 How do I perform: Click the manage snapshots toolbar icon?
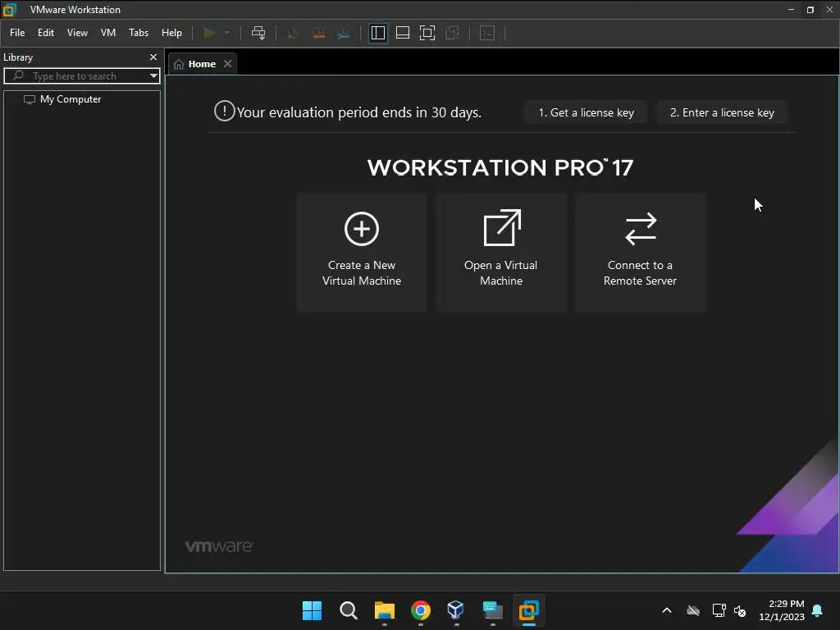click(x=344, y=33)
